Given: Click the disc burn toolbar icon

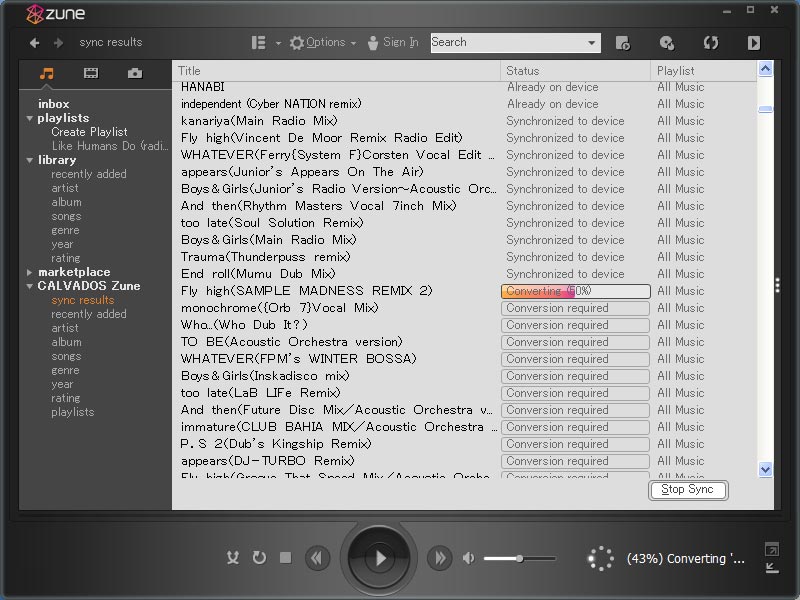Looking at the screenshot, I should [x=666, y=43].
